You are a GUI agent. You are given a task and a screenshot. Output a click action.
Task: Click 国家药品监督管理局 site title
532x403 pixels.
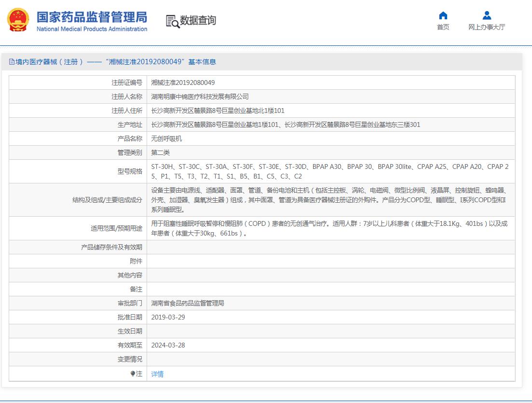[92, 16]
